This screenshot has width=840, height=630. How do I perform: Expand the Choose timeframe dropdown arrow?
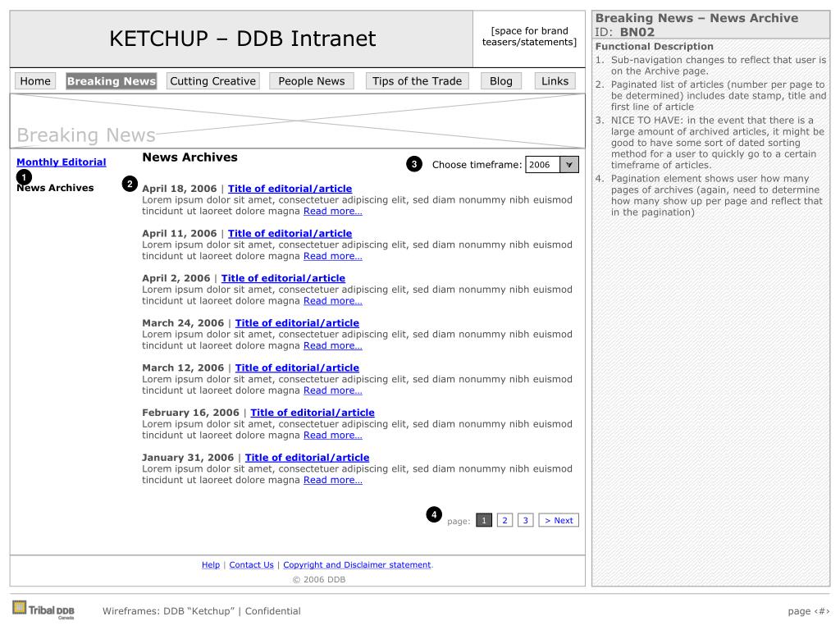[x=569, y=164]
